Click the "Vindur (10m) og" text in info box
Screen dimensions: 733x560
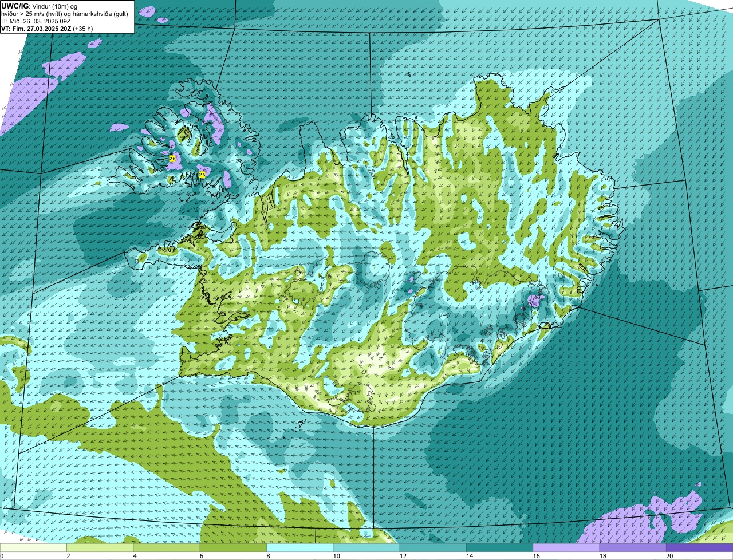pyautogui.click(x=54, y=6)
